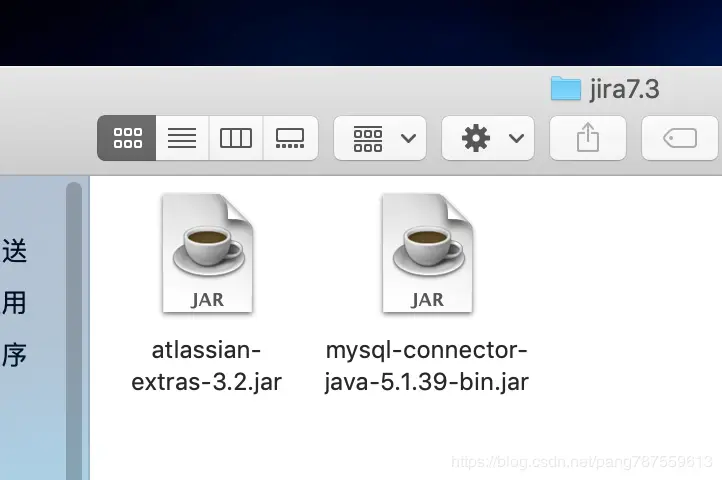
Task: Switch to icon view in the toolbar
Action: click(127, 138)
